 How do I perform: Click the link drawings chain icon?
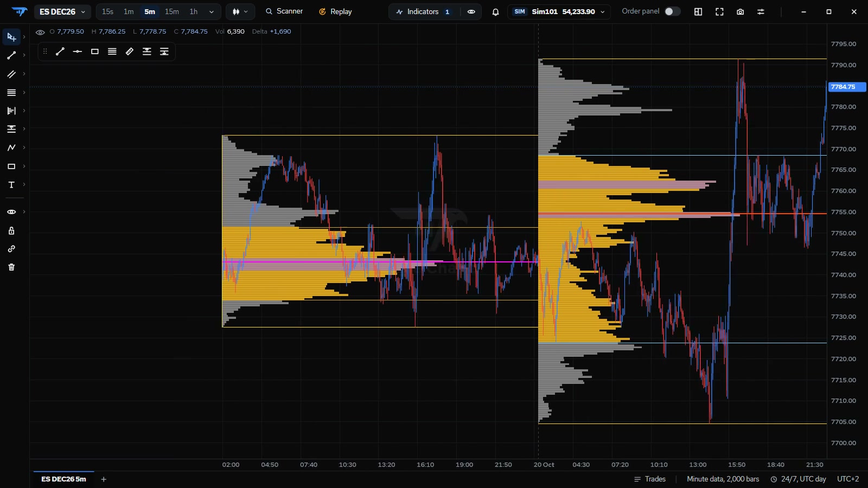pyautogui.click(x=11, y=249)
